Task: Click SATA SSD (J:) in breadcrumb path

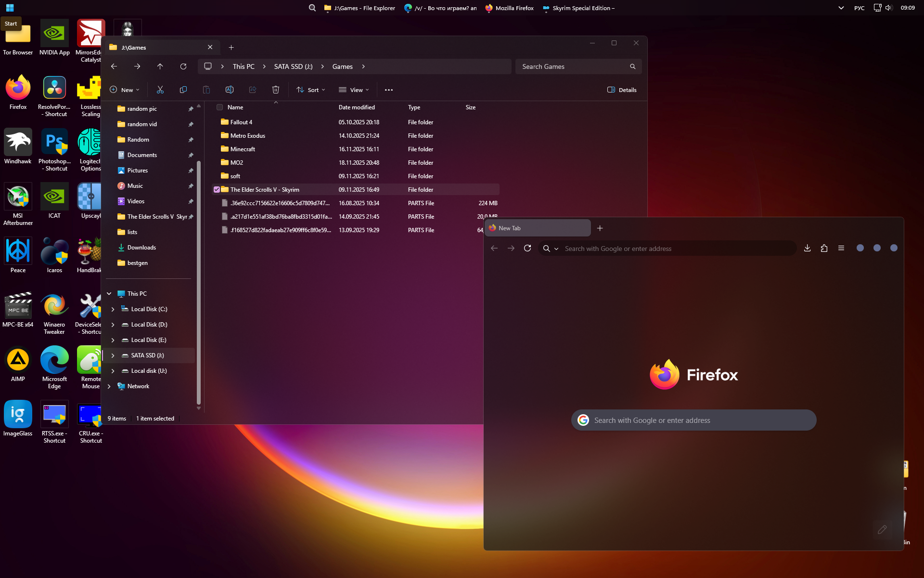Action: click(293, 66)
